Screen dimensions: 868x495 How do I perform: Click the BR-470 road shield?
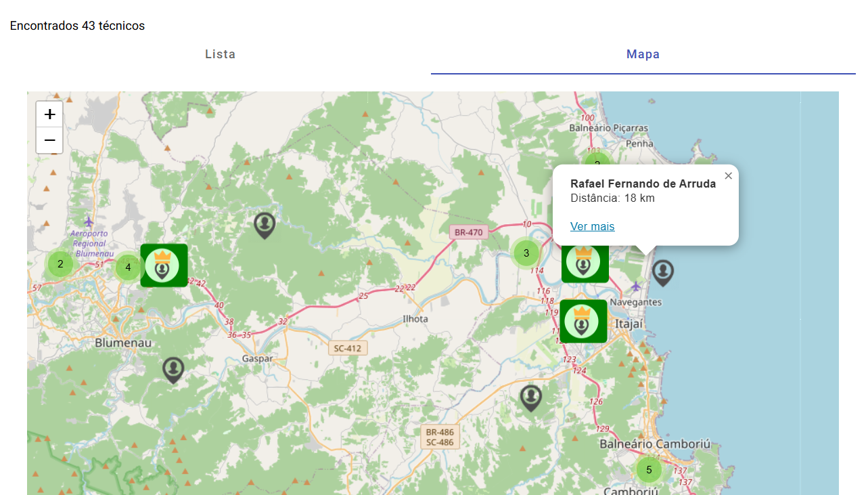click(x=469, y=232)
